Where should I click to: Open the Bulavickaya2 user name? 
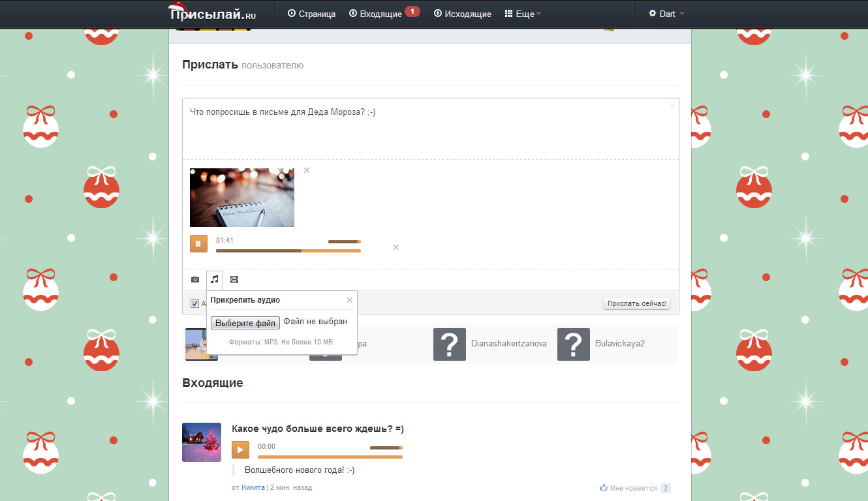[620, 343]
